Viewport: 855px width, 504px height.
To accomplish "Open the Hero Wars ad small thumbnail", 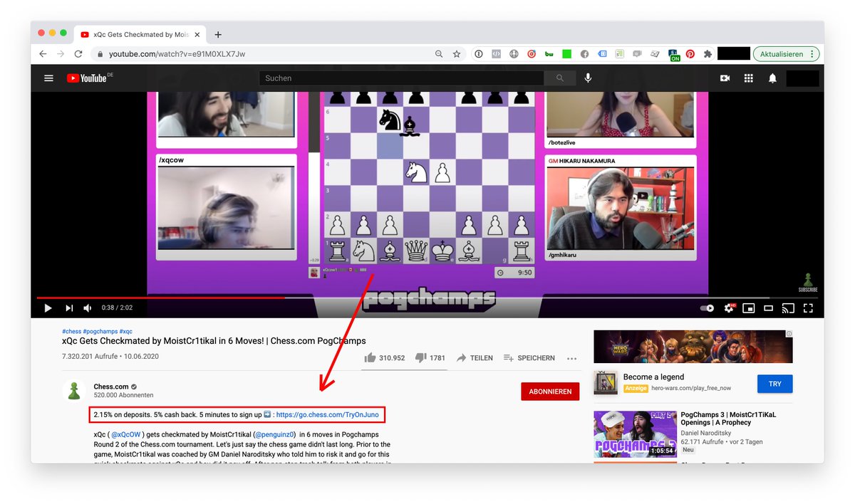I will 605,382.
